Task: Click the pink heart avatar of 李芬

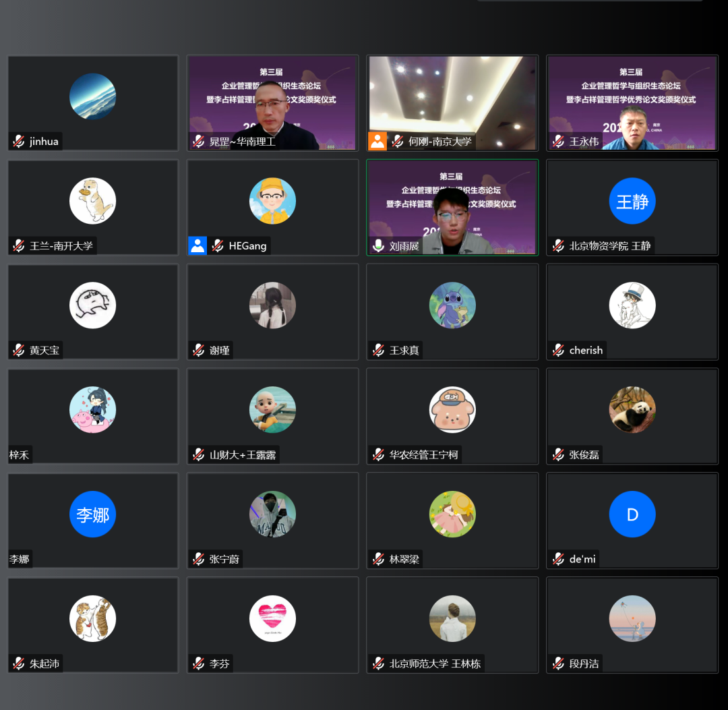Action: point(272,618)
